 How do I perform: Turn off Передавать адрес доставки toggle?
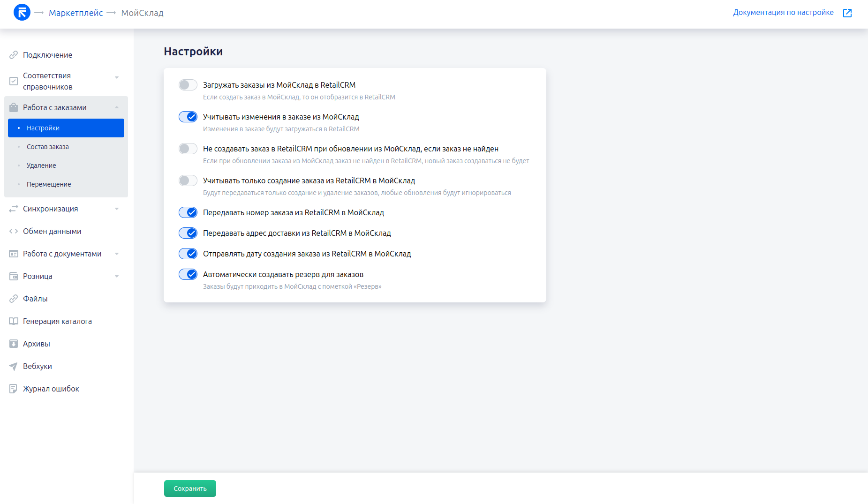tap(188, 233)
